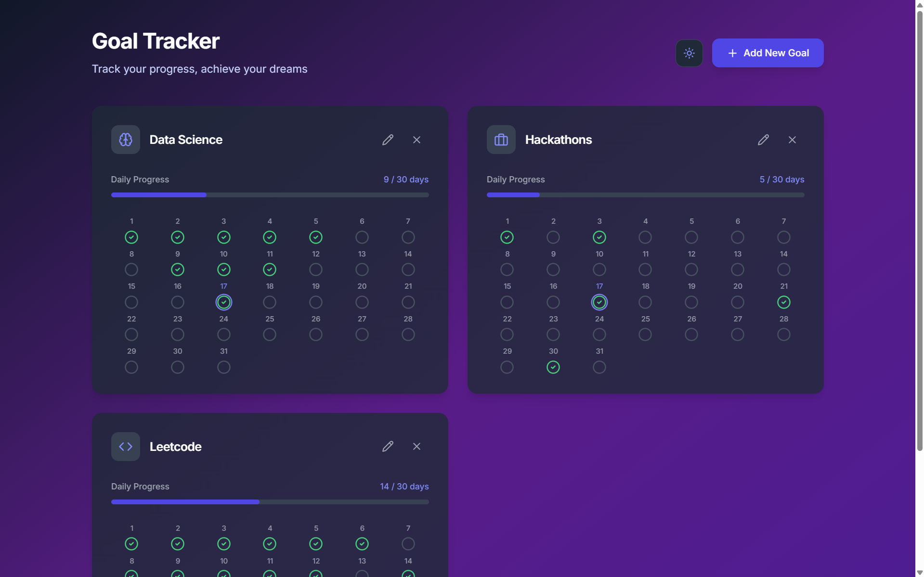This screenshot has height=577, width=924.
Task: Edit the Leetcode goal with pencil icon
Action: (388, 446)
